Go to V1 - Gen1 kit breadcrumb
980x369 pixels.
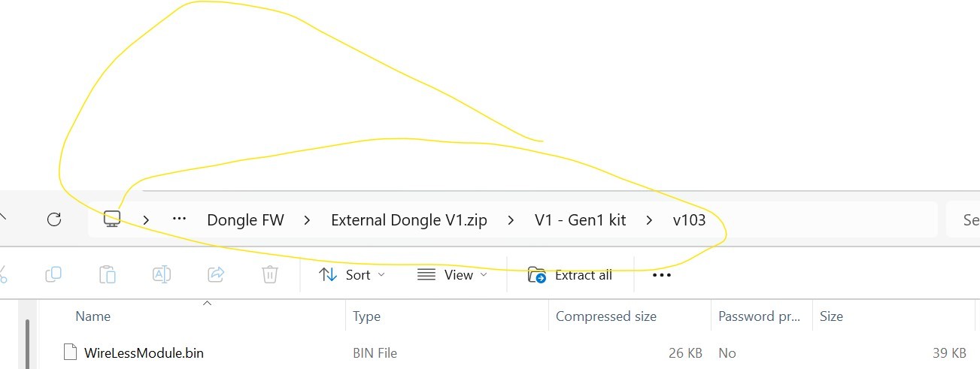pos(581,220)
